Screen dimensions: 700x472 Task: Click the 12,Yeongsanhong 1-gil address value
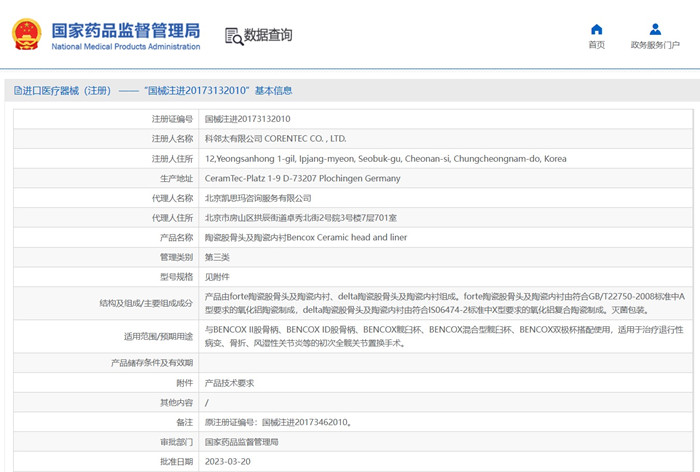click(x=385, y=159)
